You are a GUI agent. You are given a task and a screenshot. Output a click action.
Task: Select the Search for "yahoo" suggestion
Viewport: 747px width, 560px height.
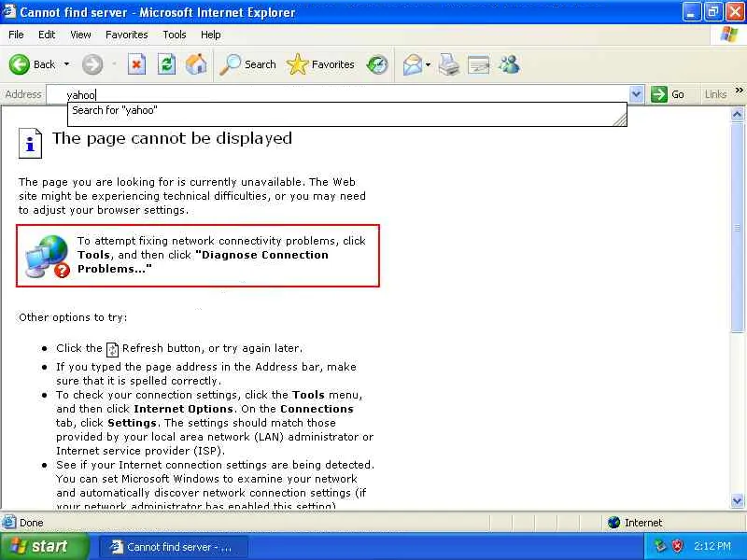point(346,110)
